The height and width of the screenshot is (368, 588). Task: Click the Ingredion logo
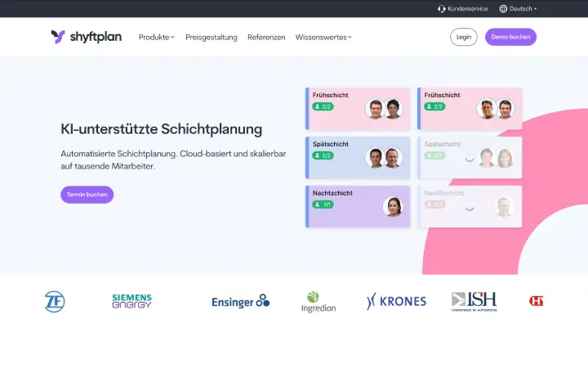(318, 302)
